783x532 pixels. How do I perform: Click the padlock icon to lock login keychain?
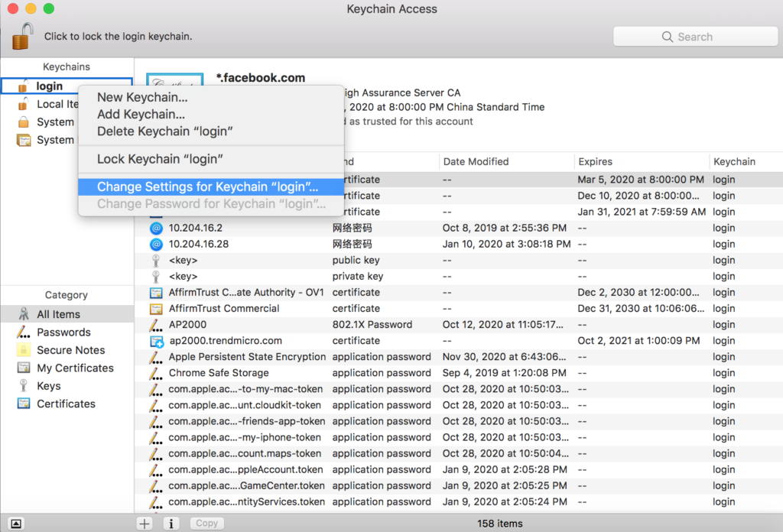coord(23,36)
